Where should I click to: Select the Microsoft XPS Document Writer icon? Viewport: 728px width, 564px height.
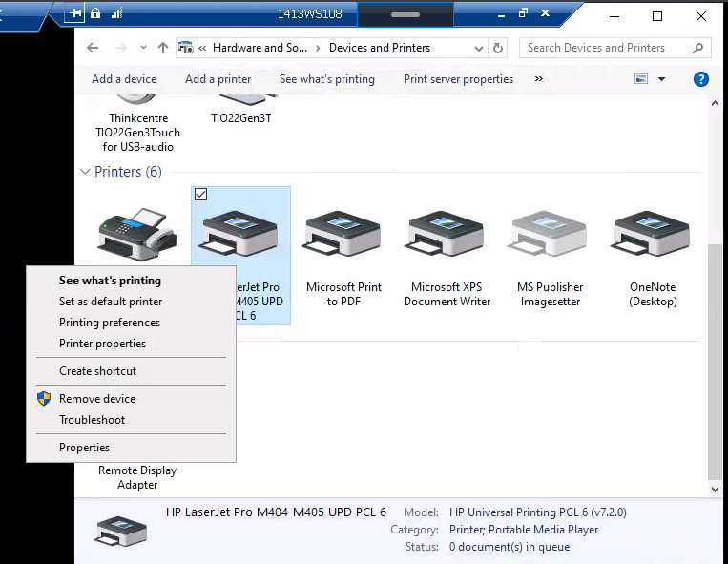(447, 235)
